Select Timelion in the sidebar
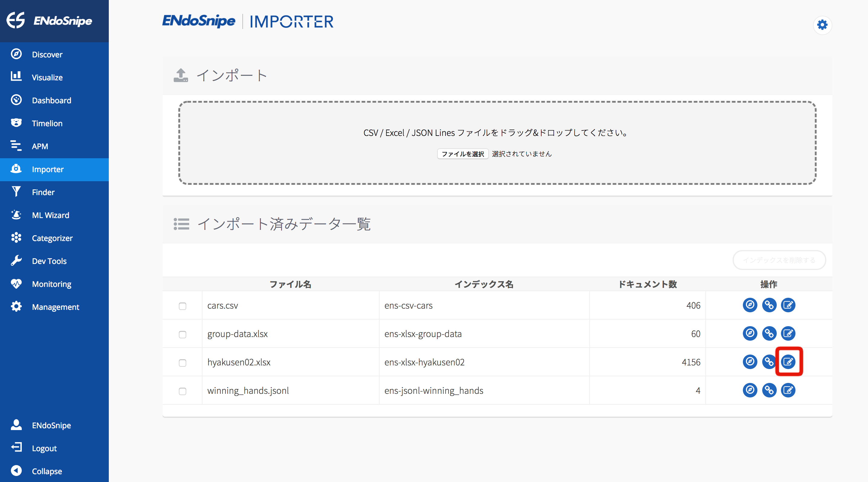The width and height of the screenshot is (868, 482). tap(54, 123)
